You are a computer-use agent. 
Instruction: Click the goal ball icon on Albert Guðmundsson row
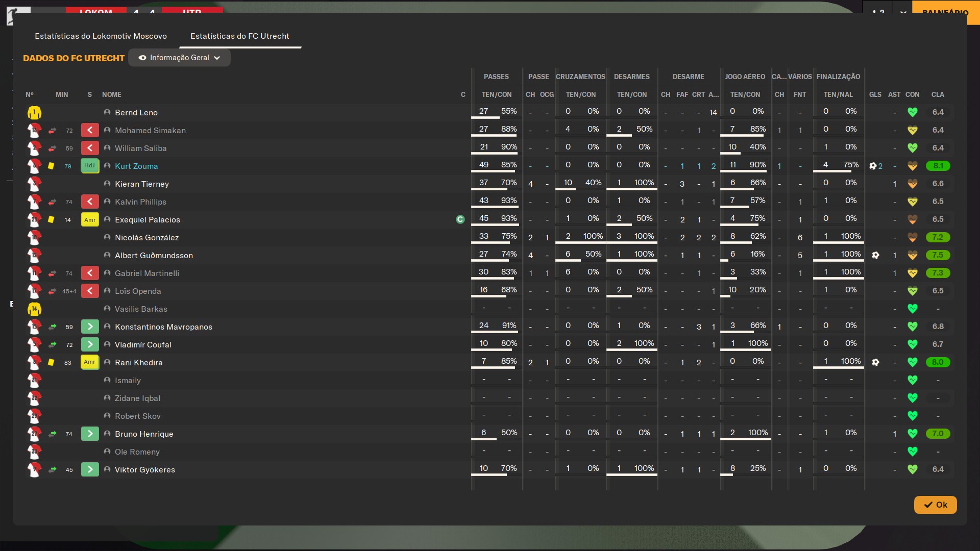click(875, 255)
